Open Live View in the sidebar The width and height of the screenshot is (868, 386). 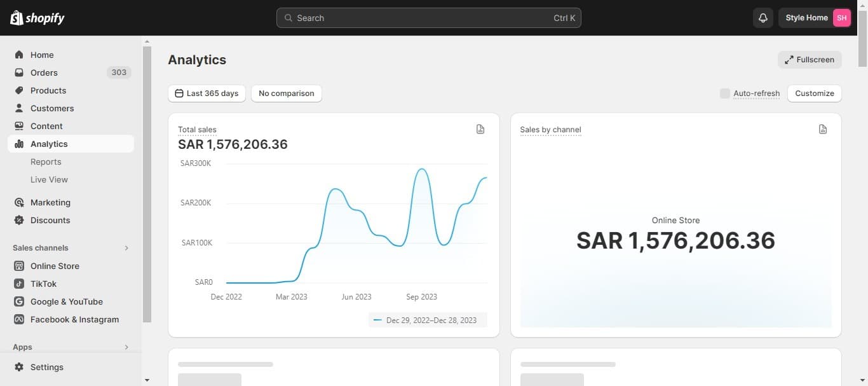point(49,179)
